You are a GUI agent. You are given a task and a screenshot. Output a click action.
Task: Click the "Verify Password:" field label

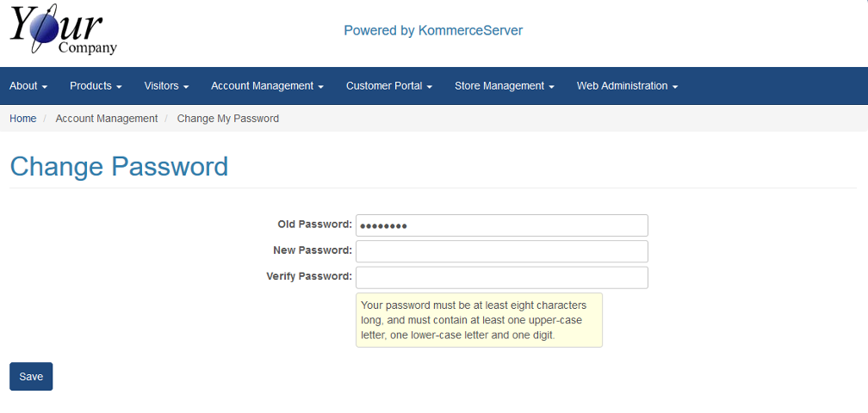coord(309,276)
